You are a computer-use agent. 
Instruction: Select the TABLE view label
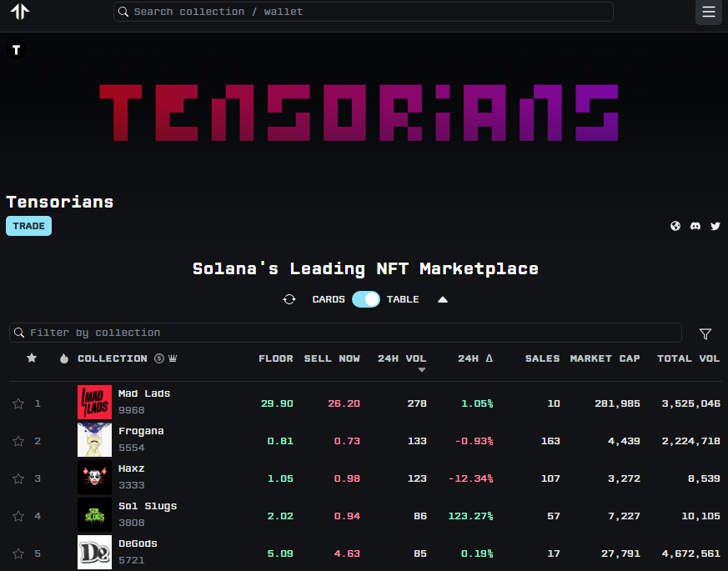pyautogui.click(x=403, y=299)
